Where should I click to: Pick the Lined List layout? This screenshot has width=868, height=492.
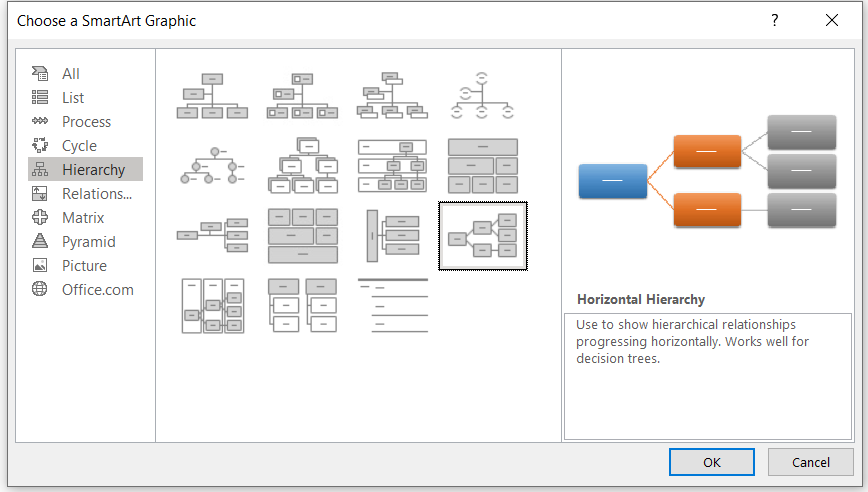392,305
